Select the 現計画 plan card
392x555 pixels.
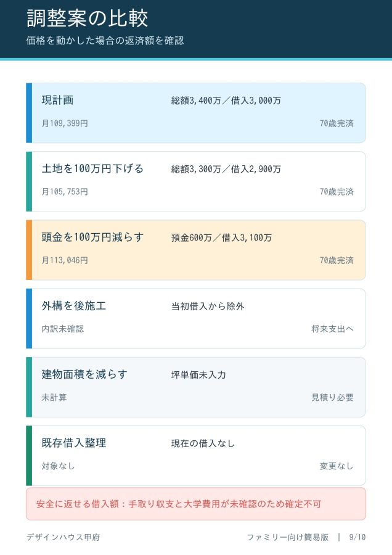pos(195,113)
